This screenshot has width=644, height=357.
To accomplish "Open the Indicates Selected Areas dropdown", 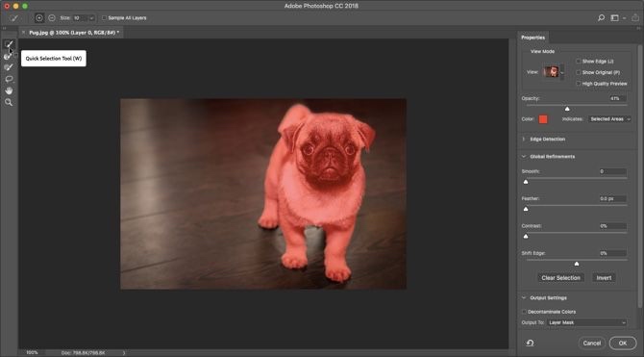I will coord(610,119).
